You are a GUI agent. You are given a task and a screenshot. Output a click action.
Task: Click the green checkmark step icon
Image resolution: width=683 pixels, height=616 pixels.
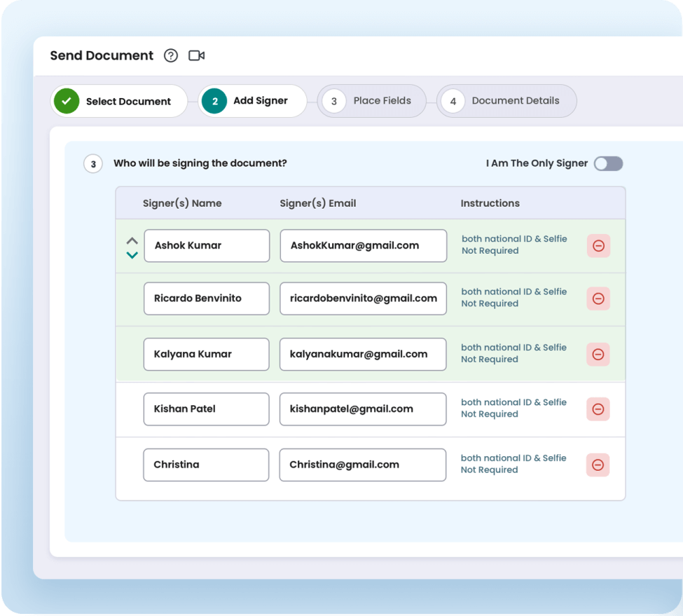point(67,102)
